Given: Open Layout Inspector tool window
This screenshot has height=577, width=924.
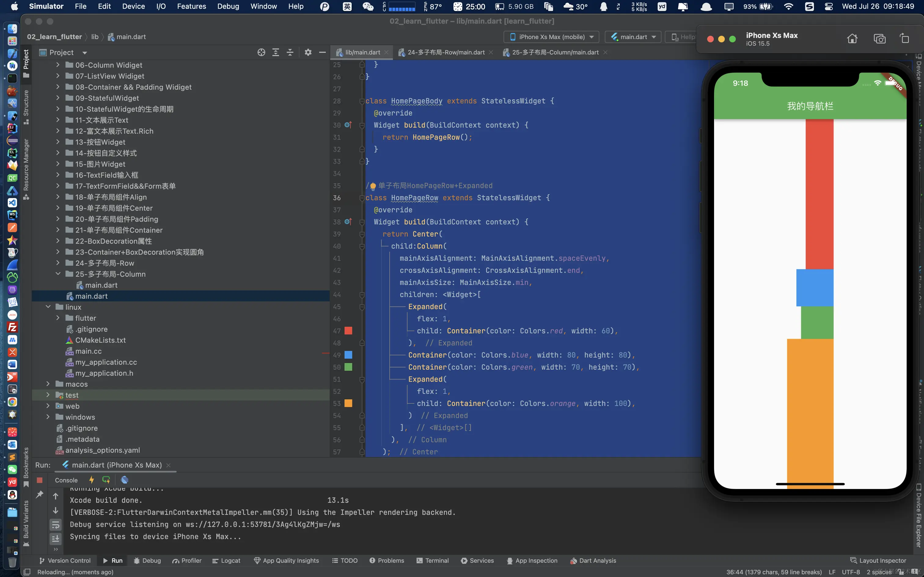Looking at the screenshot, I should click(878, 561).
